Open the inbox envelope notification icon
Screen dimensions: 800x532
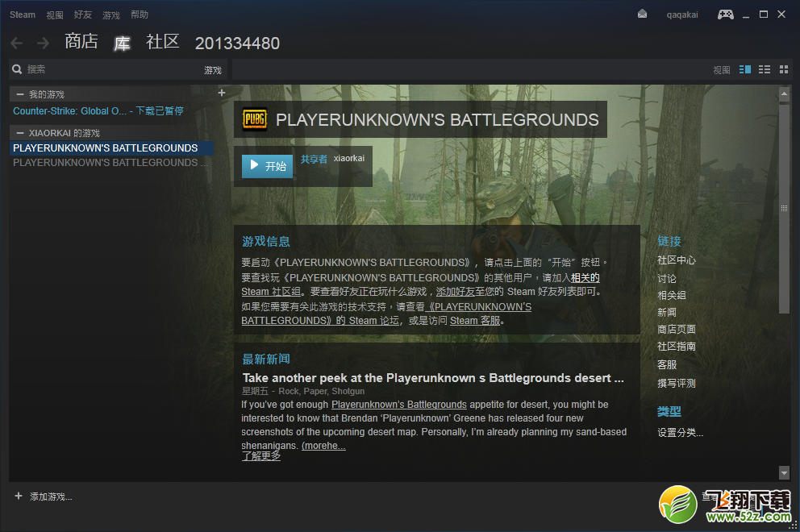(643, 15)
